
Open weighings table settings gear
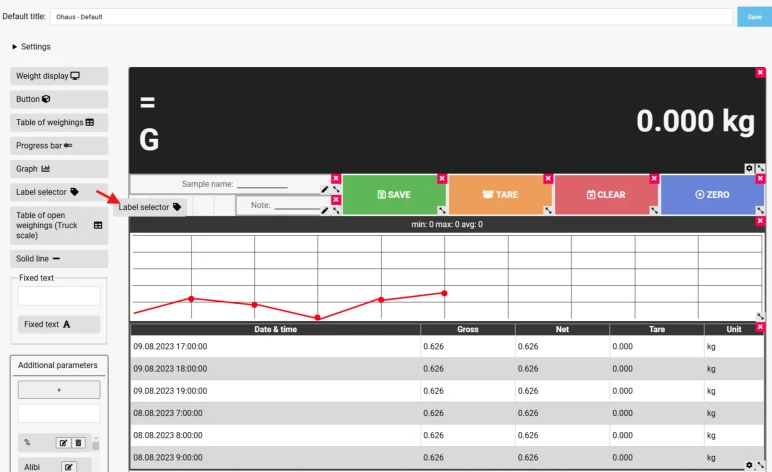(x=749, y=465)
